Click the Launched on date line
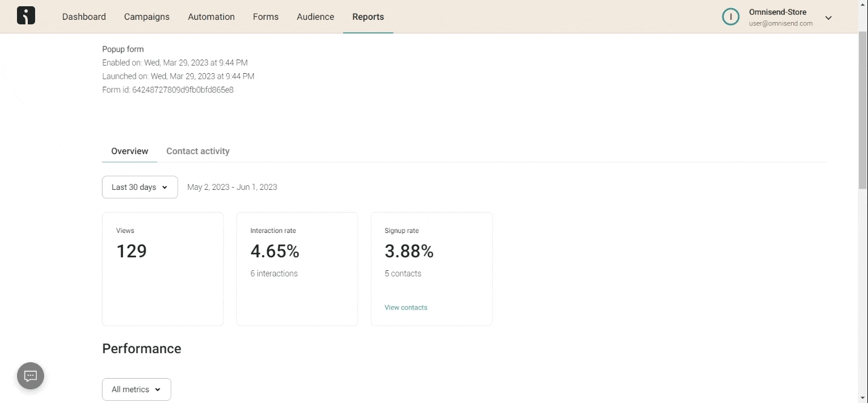Viewport: 868px width, 403px height. (x=178, y=76)
